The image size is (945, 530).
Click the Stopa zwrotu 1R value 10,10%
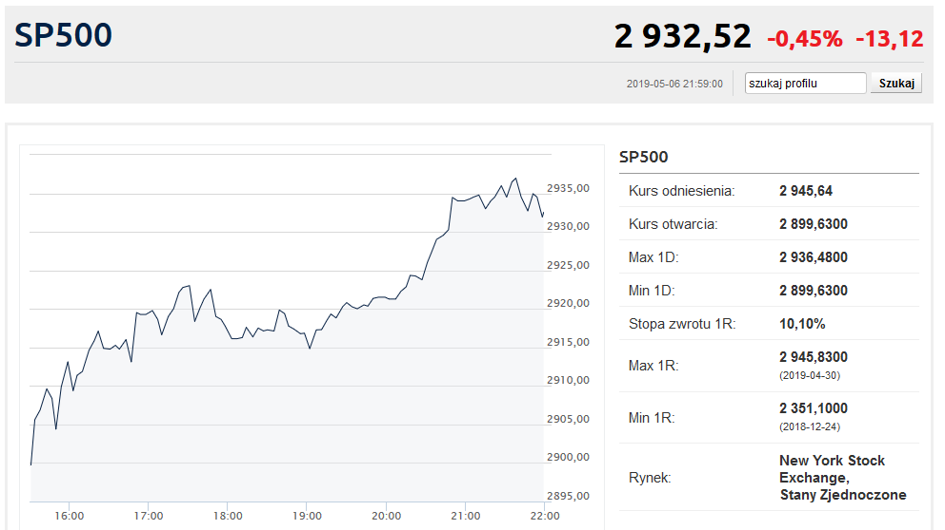point(802,324)
